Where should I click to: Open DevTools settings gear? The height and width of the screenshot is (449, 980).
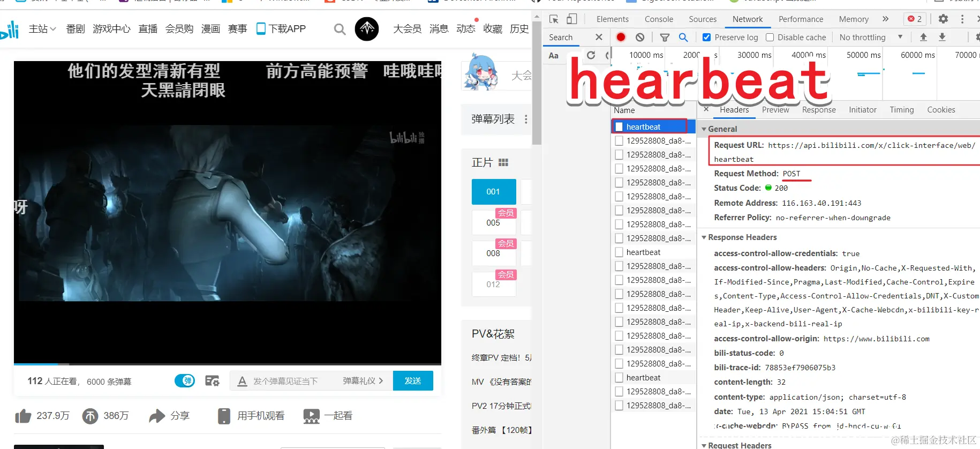point(943,19)
